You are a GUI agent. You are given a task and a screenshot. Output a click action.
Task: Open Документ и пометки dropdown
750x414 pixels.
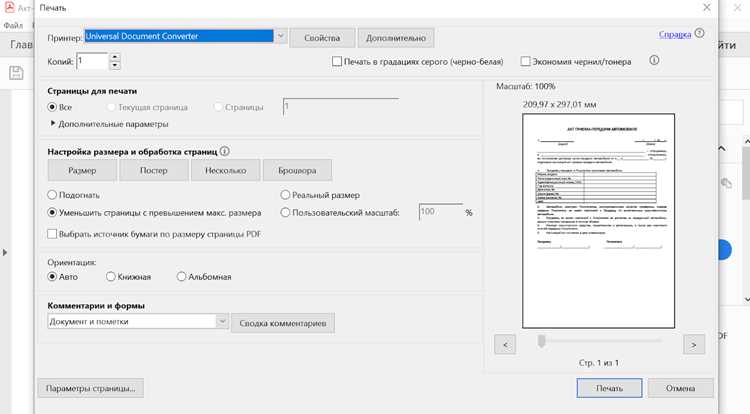137,321
